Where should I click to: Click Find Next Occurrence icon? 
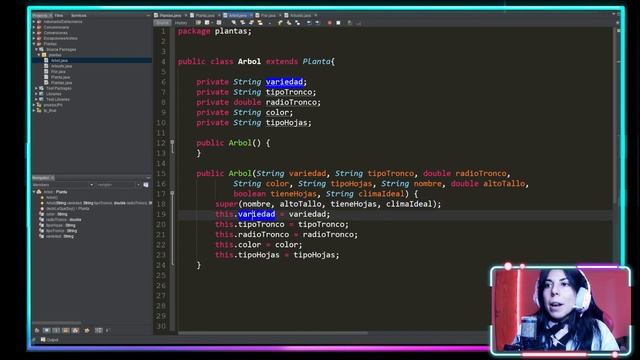coord(251,23)
